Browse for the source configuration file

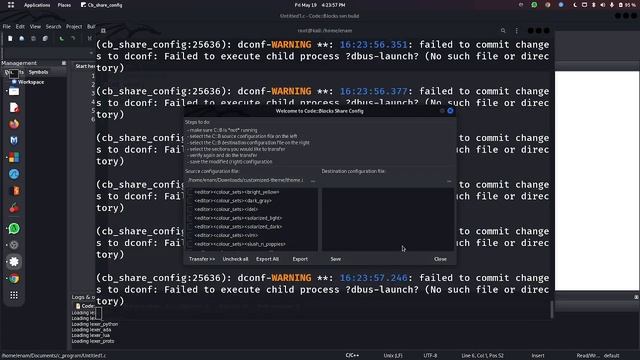[x=313, y=180]
